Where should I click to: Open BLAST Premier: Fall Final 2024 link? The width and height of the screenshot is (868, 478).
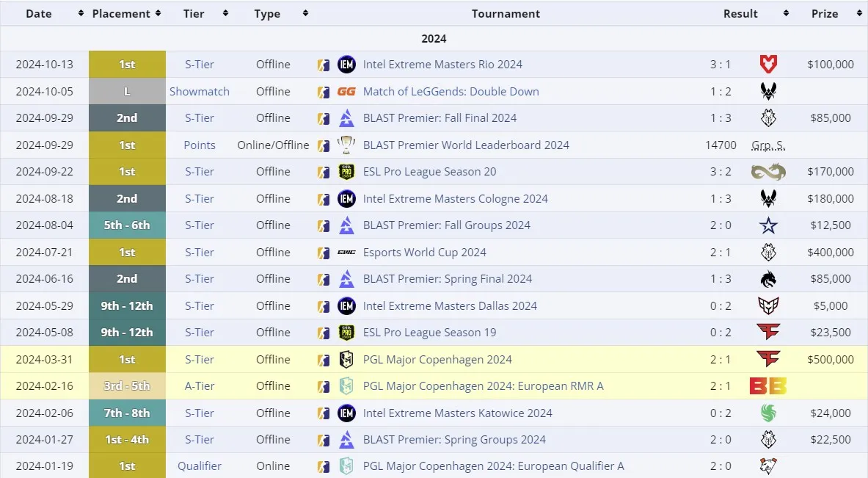coord(440,118)
